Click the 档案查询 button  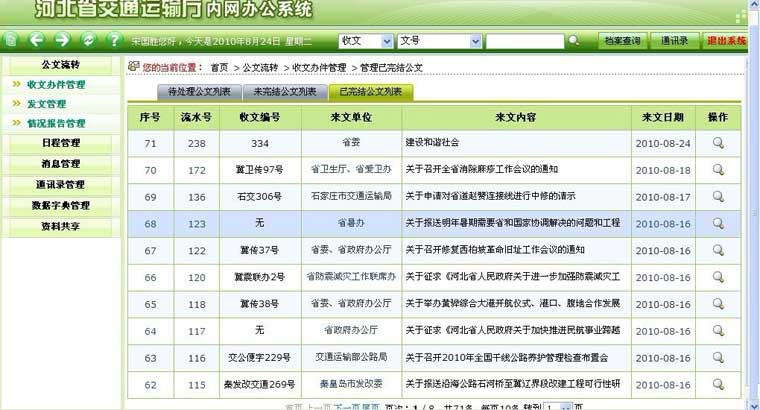622,41
